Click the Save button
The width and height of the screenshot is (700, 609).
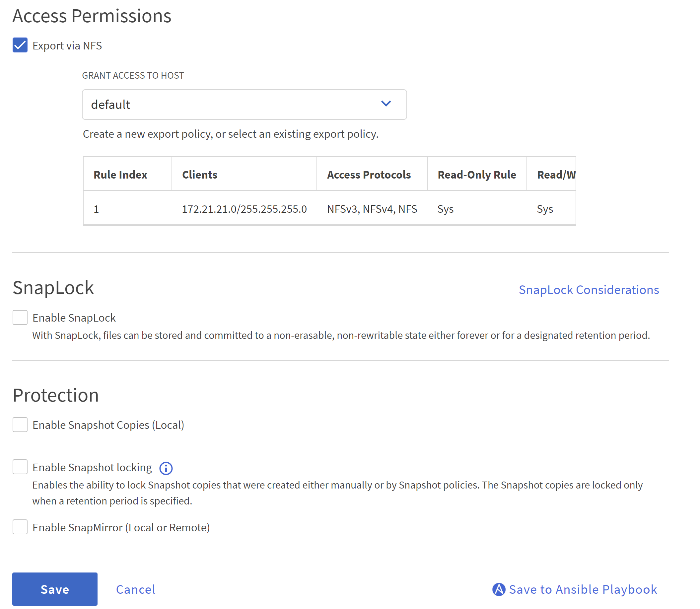click(54, 589)
